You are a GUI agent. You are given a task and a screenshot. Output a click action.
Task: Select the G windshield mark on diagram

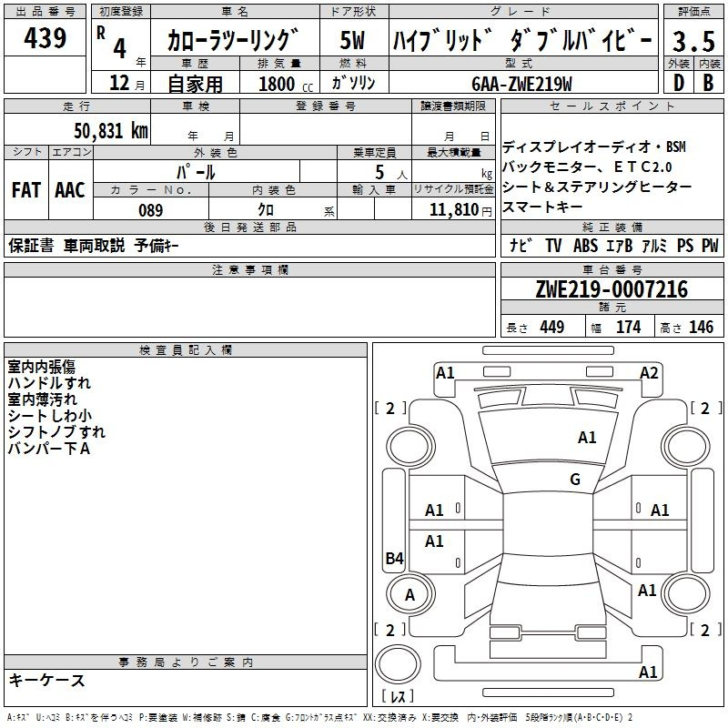575,480
